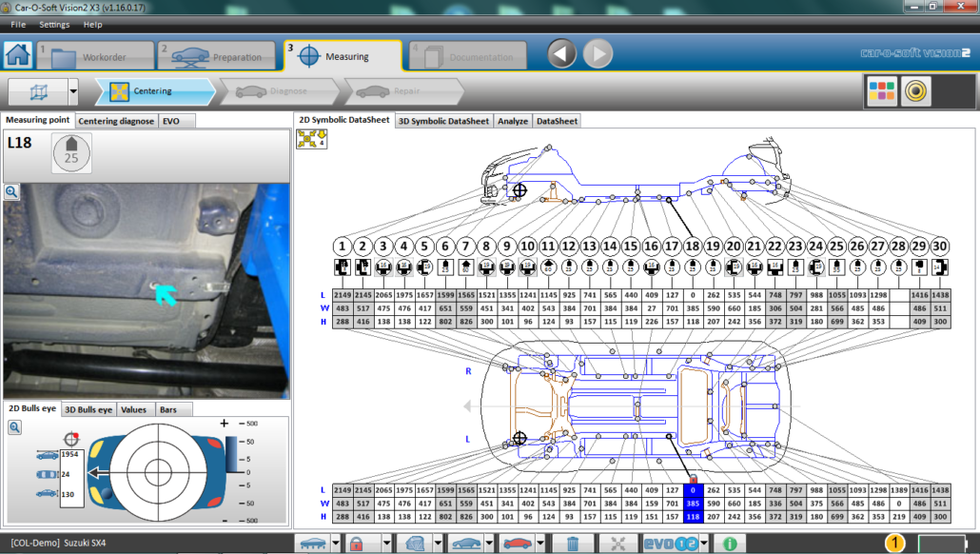Select measuring point 18 circle
Image resolution: width=980 pixels, height=554 pixels.
tap(693, 246)
